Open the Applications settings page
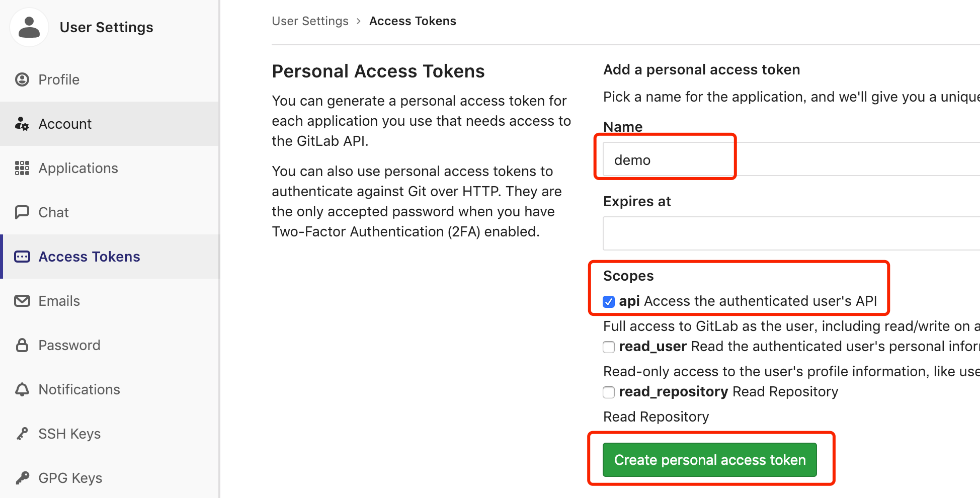 (78, 168)
